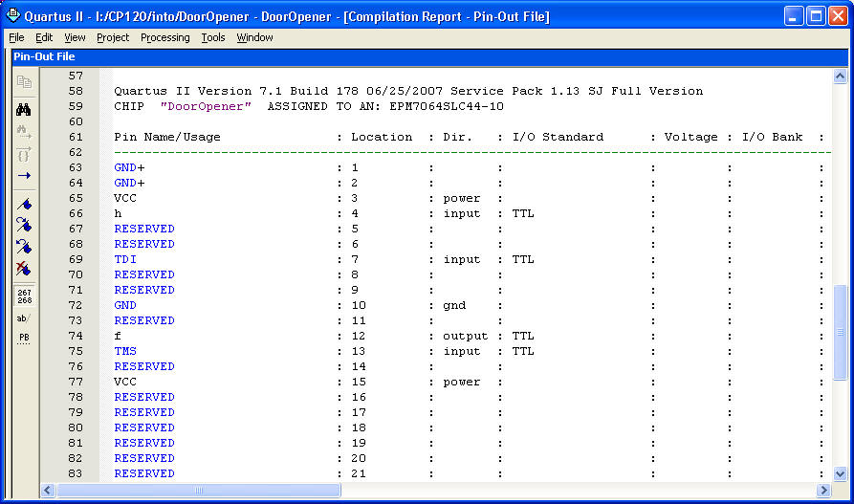The image size is (854, 504).
Task: Click the Quartus II Version text on line 58
Action: [x=408, y=91]
